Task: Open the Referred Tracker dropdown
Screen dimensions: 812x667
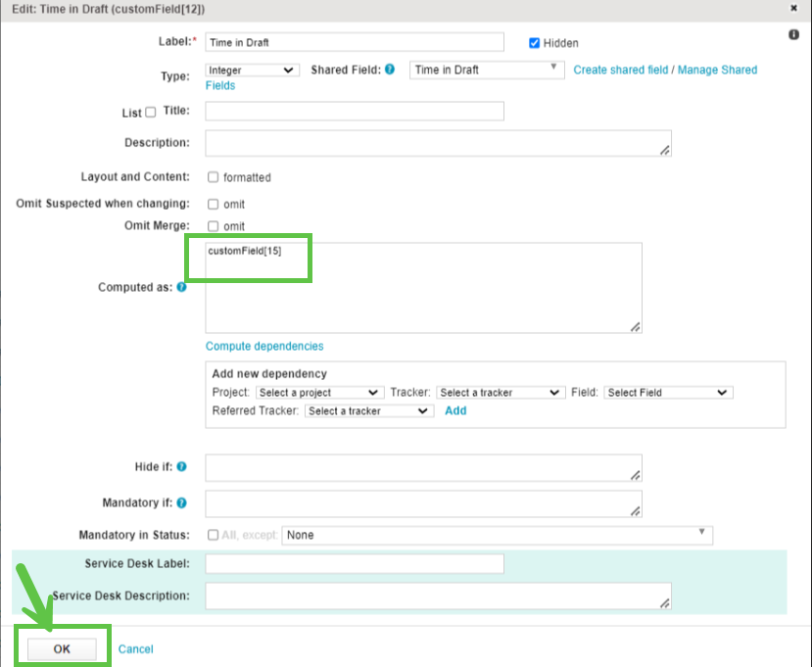Action: pos(368,411)
